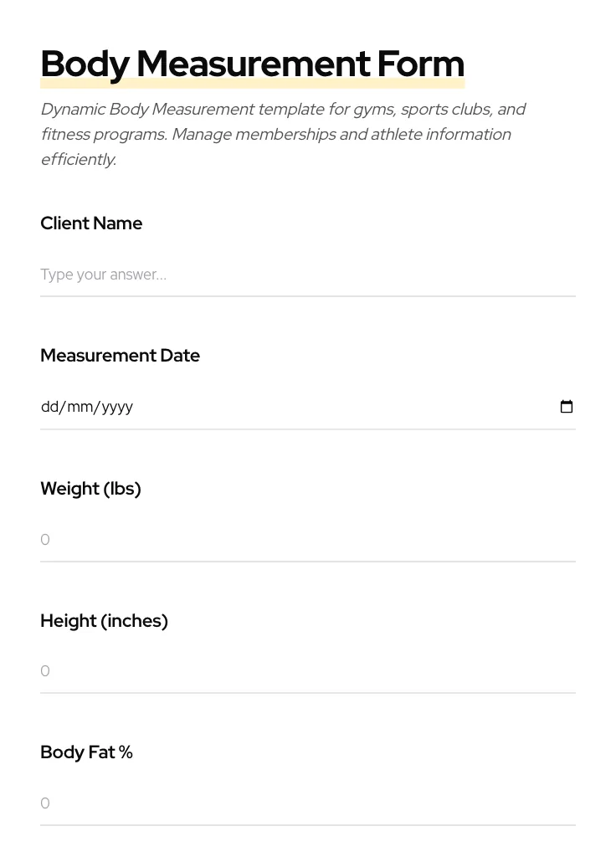
Task: Click the 'Type your answer...' placeholder field
Action: [103, 275]
